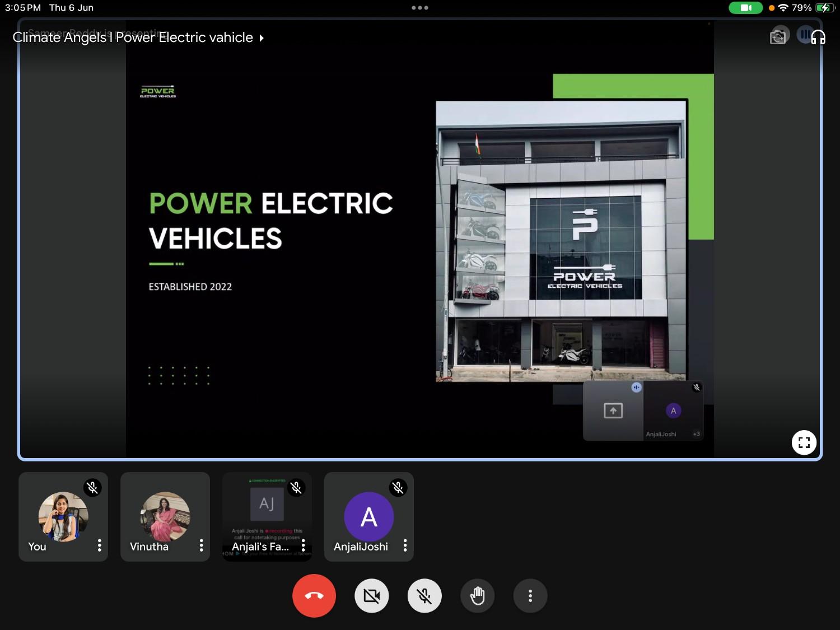Open the three-dot menu on the AnjaliJoshi tile
Screen dimensions: 840x630
coord(405,545)
